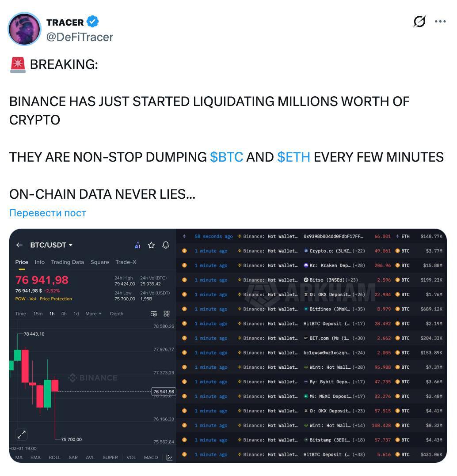Click the chart settings icon beside Depth

coord(154,314)
